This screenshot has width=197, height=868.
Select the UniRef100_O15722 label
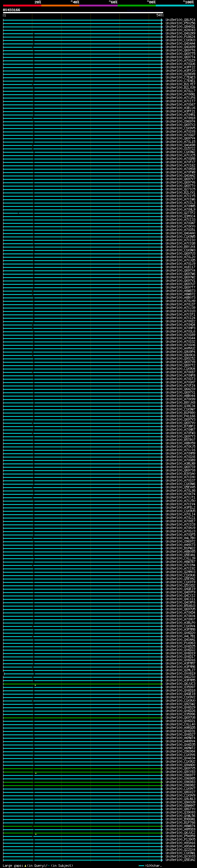coord(180,149)
